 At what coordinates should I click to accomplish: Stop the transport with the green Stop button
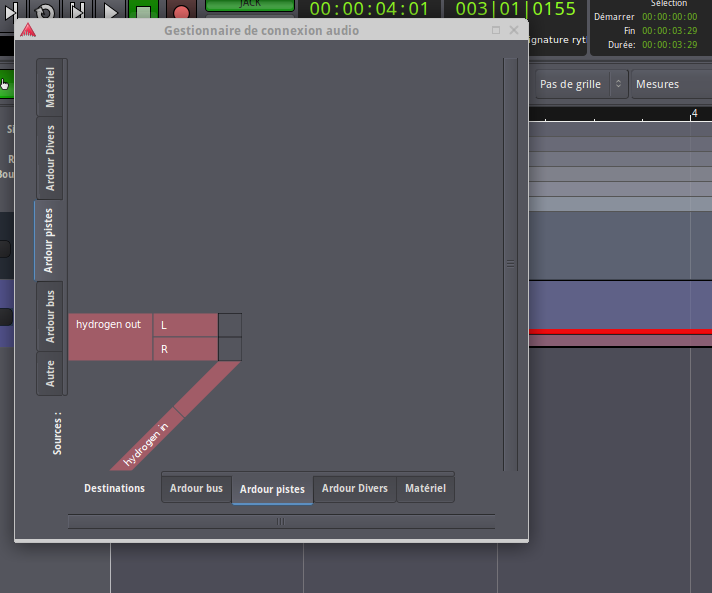pyautogui.click(x=143, y=10)
